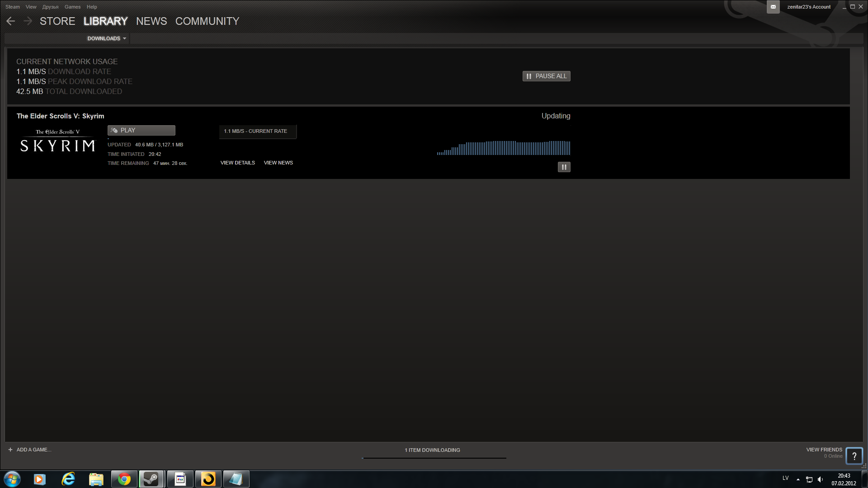Click the download rate bar graph
This screenshot has width=868, height=488.
coord(503,148)
